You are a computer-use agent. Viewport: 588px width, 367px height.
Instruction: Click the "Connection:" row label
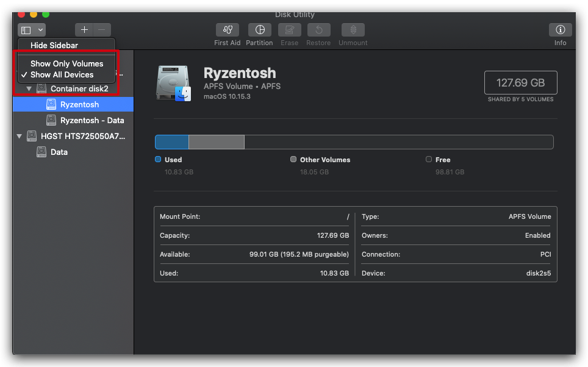[381, 254]
